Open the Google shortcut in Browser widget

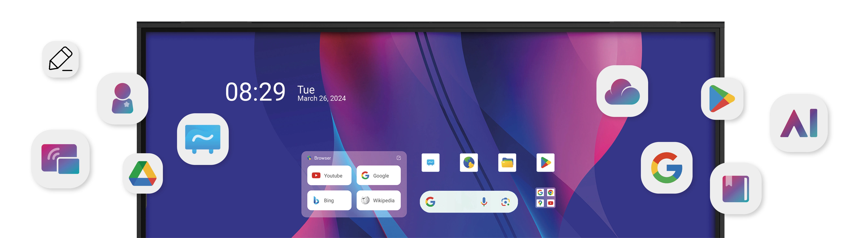pyautogui.click(x=378, y=175)
